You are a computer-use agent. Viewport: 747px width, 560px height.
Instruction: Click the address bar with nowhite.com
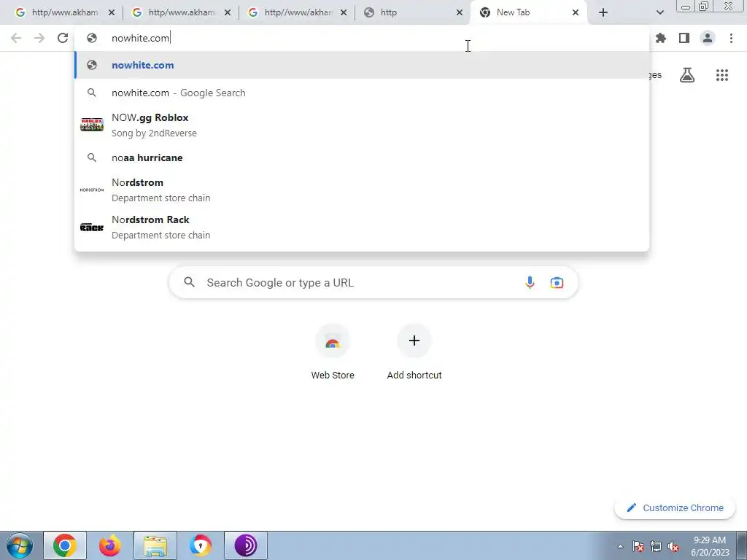point(362,38)
